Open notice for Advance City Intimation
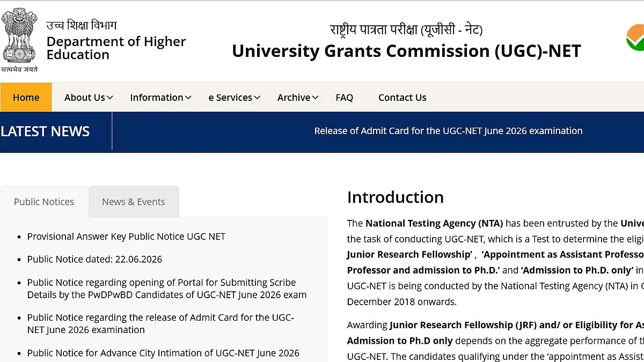Image resolution: width=644 pixels, height=362 pixels. 163,353
